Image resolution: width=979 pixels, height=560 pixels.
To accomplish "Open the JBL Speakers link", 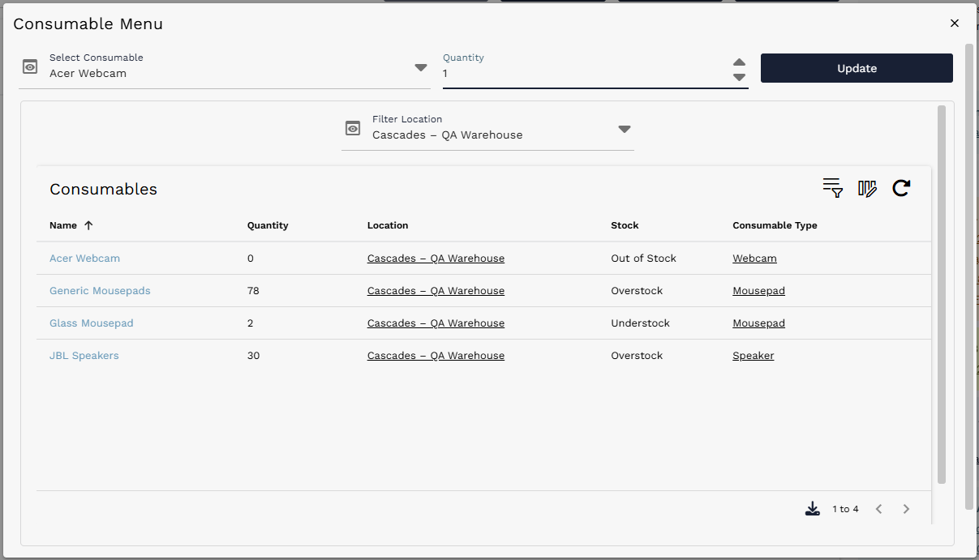I will 84,356.
